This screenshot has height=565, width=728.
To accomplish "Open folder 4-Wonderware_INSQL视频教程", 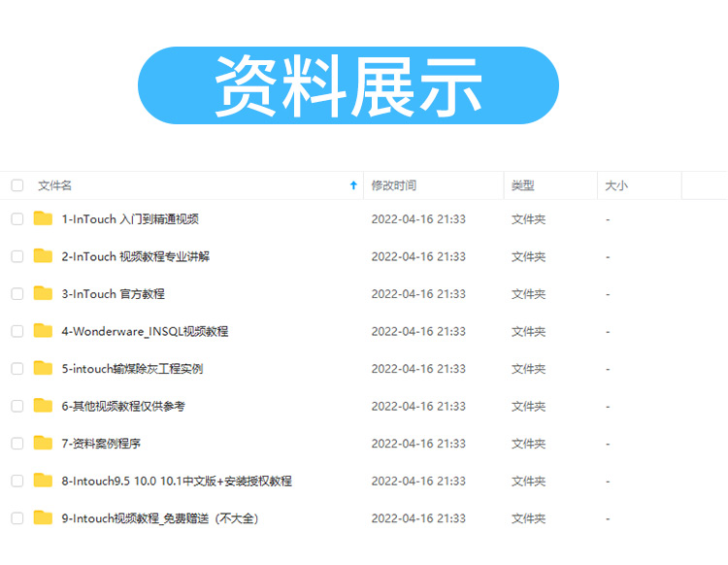I will pyautogui.click(x=145, y=331).
